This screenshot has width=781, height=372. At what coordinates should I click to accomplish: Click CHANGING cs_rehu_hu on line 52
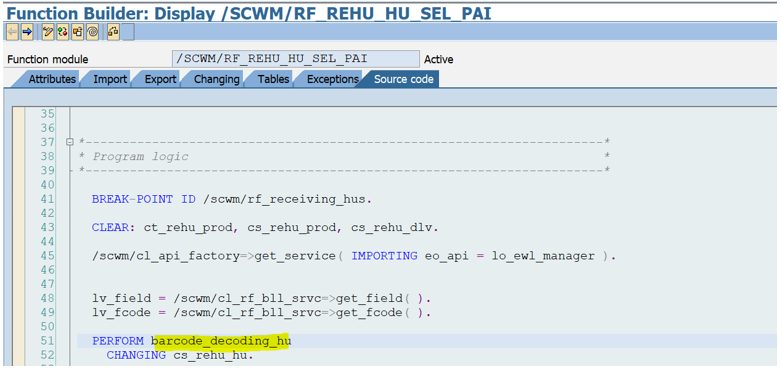point(180,356)
